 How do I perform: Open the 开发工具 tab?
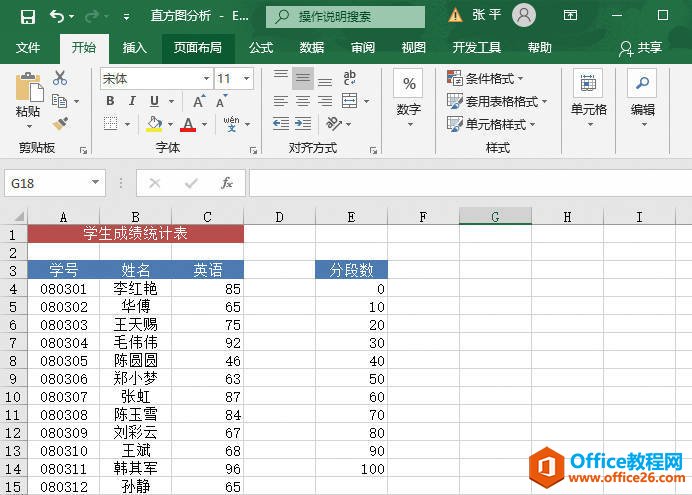[x=477, y=48]
